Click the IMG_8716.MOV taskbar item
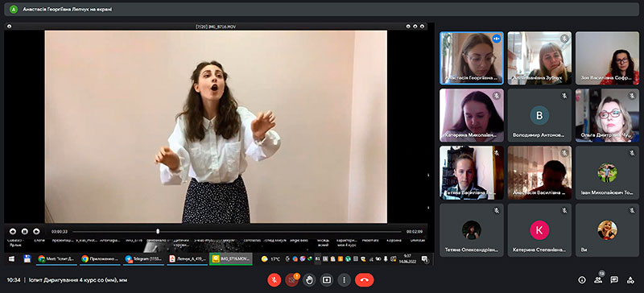 231,259
